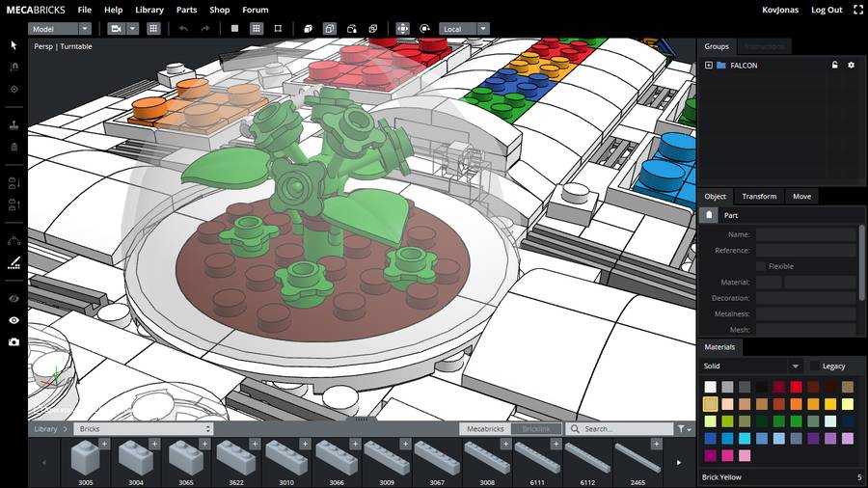Click the clone cubes icon
868x488 pixels.
[x=373, y=29]
